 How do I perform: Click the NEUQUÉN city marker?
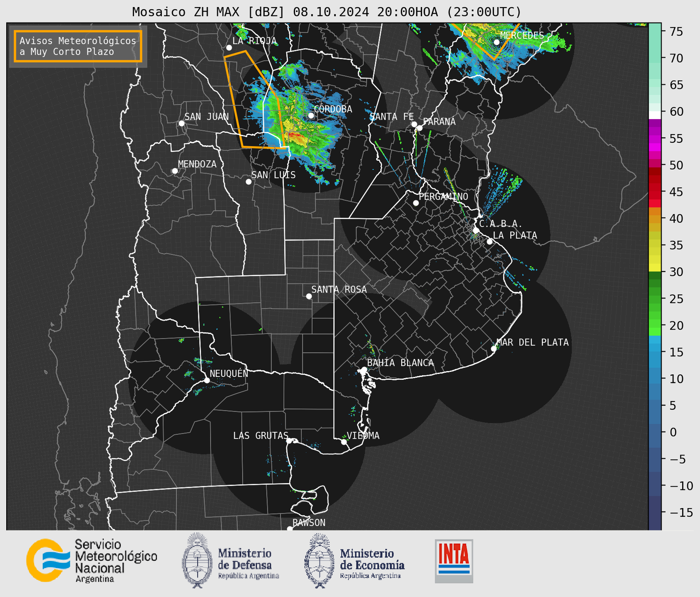click(x=207, y=380)
